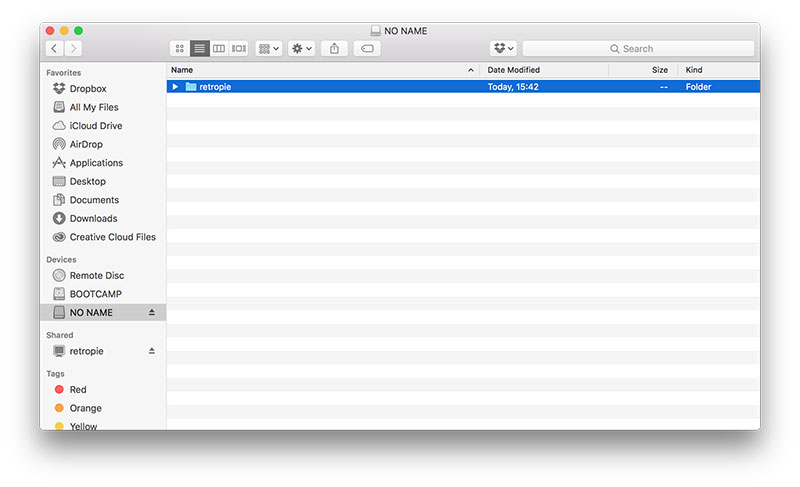The height and width of the screenshot is (487, 800).
Task: Open AirDrop in the sidebar
Action: (85, 144)
